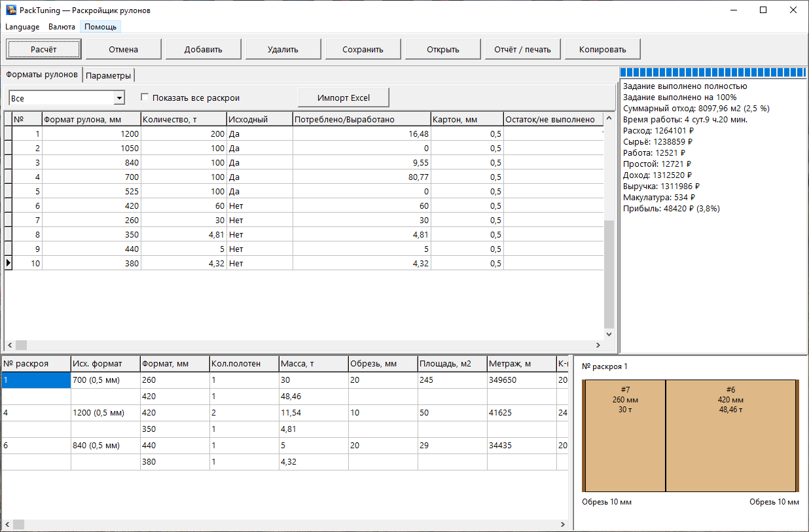809x532 pixels.
Task: Expand the 'Все' filter dropdown
Action: point(119,98)
